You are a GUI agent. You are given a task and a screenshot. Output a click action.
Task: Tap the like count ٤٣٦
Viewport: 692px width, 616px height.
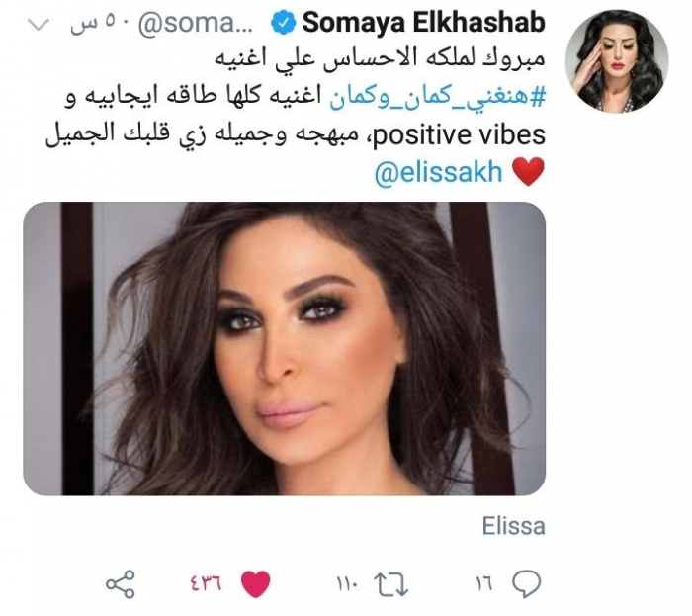(206, 584)
